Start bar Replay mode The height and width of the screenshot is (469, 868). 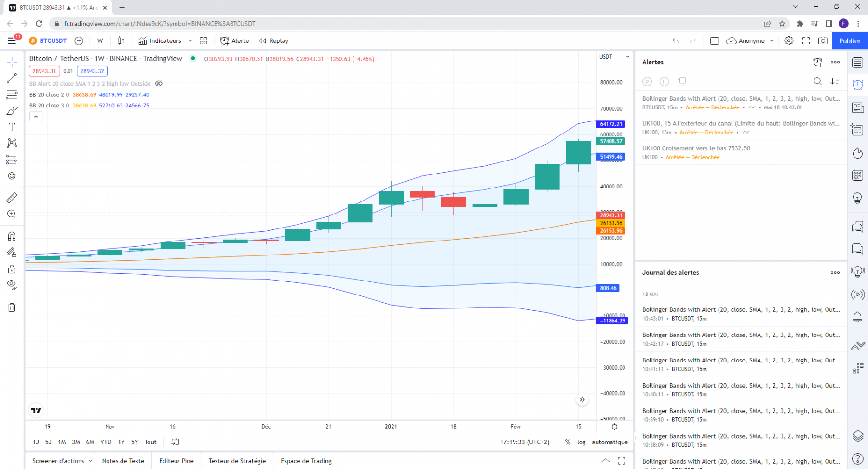tap(274, 41)
